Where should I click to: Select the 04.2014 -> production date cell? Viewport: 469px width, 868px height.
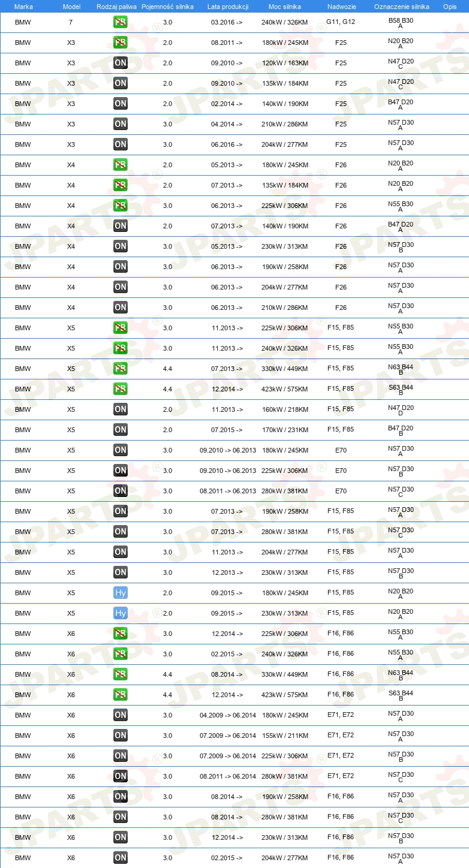(227, 124)
